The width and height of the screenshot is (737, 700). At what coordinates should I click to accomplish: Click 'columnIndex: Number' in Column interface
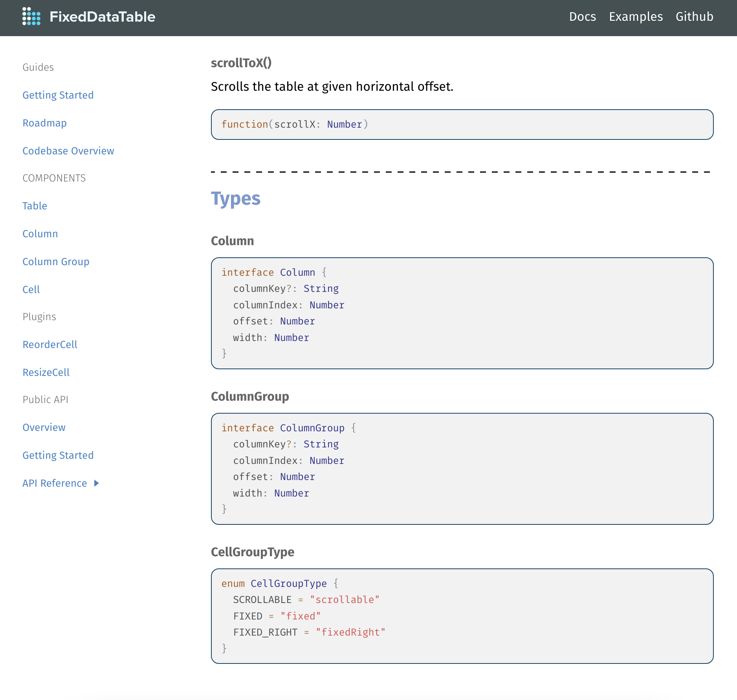pyautogui.click(x=289, y=305)
